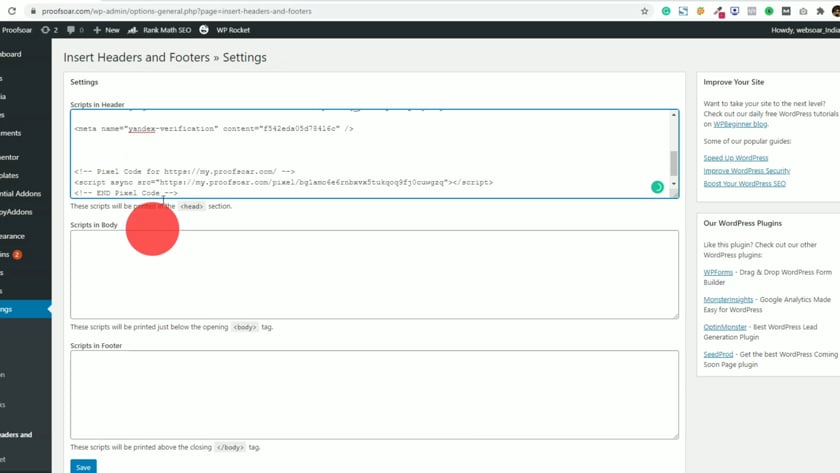
Task: Click the header textarea scrollbar thumb
Action: pos(673,163)
